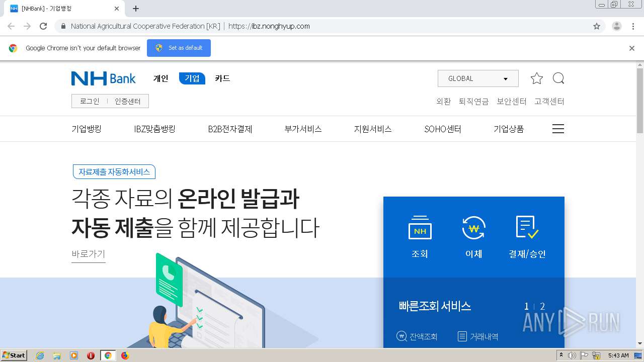644x362 pixels.
Task: Switch to 카드 card tab
Action: [222, 78]
